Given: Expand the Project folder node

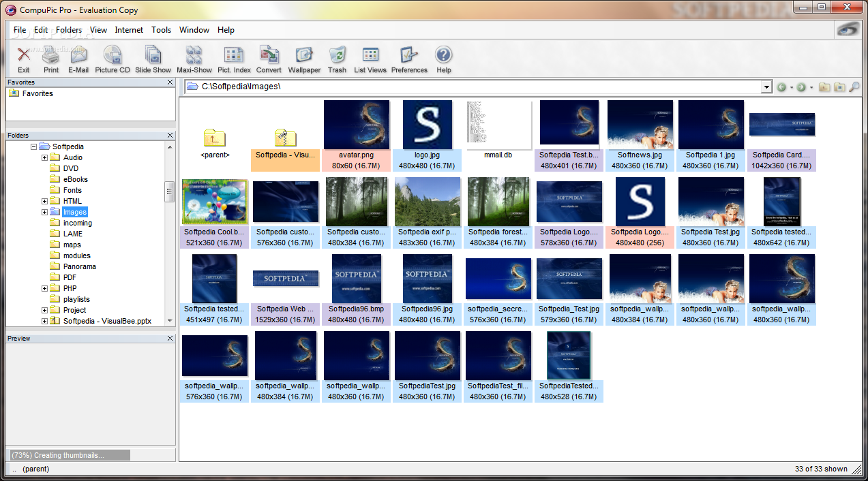Looking at the screenshot, I should pos(44,310).
